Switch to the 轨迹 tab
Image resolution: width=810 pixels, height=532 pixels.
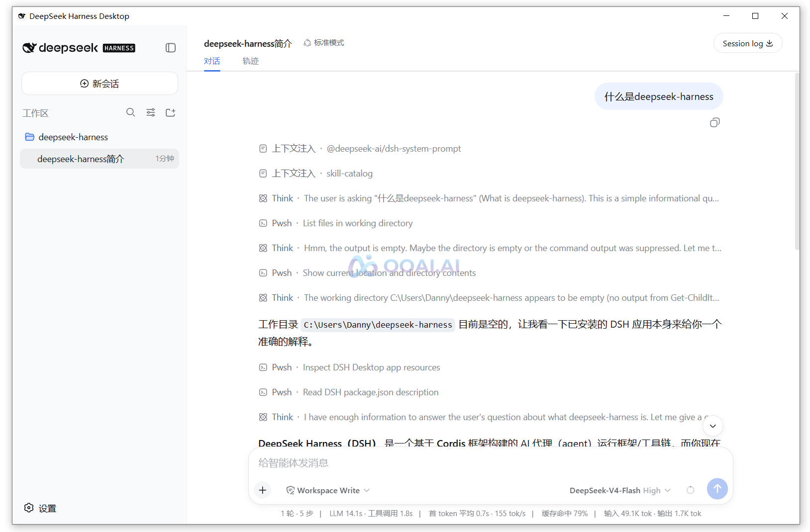click(251, 61)
